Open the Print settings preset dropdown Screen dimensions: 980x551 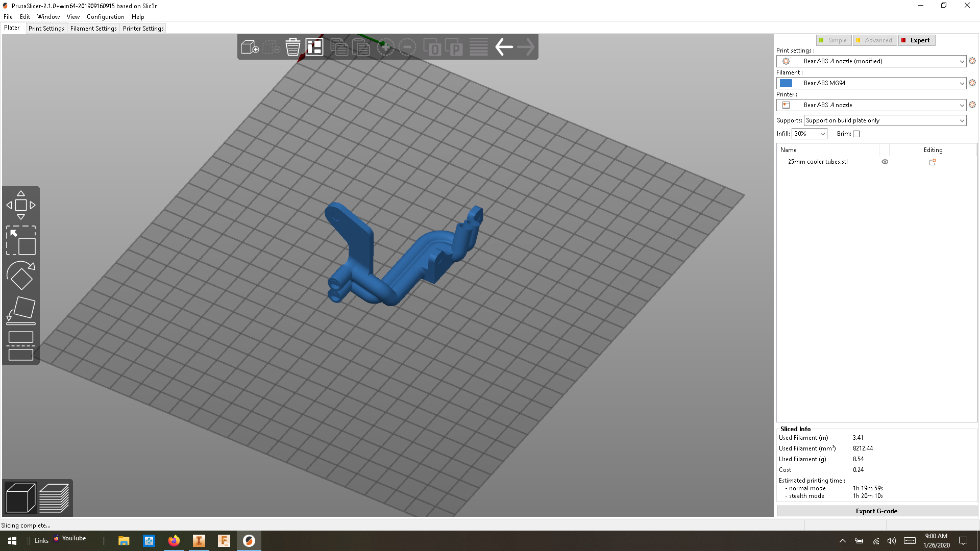point(962,61)
